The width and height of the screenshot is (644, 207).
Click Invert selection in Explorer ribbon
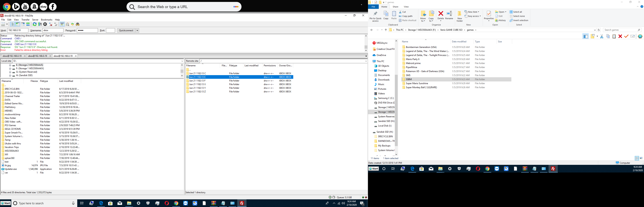[519, 20]
